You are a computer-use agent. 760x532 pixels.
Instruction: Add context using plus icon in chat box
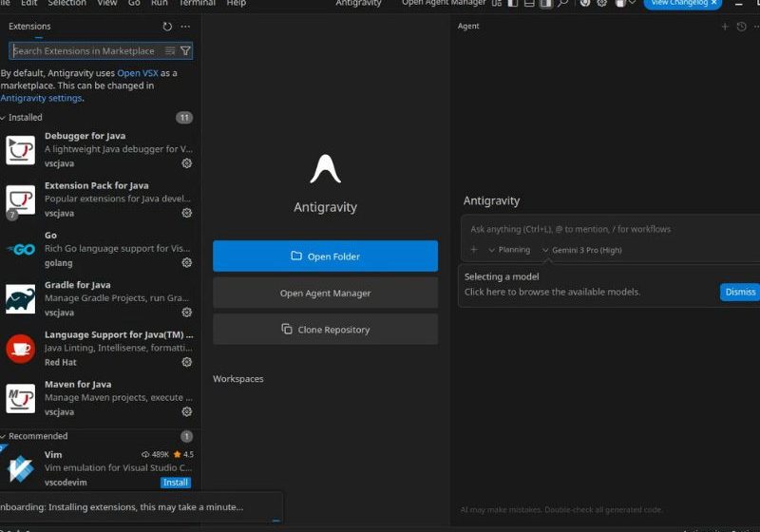pos(474,250)
